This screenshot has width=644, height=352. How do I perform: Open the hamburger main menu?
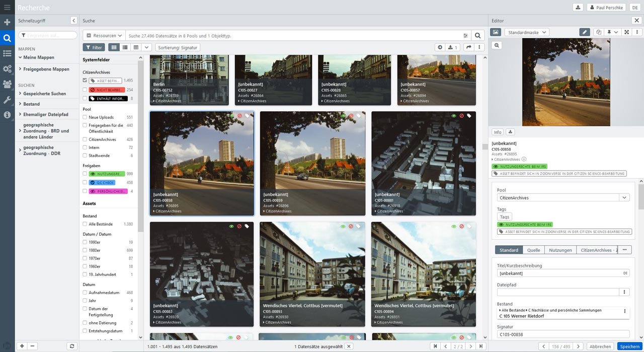point(7,7)
